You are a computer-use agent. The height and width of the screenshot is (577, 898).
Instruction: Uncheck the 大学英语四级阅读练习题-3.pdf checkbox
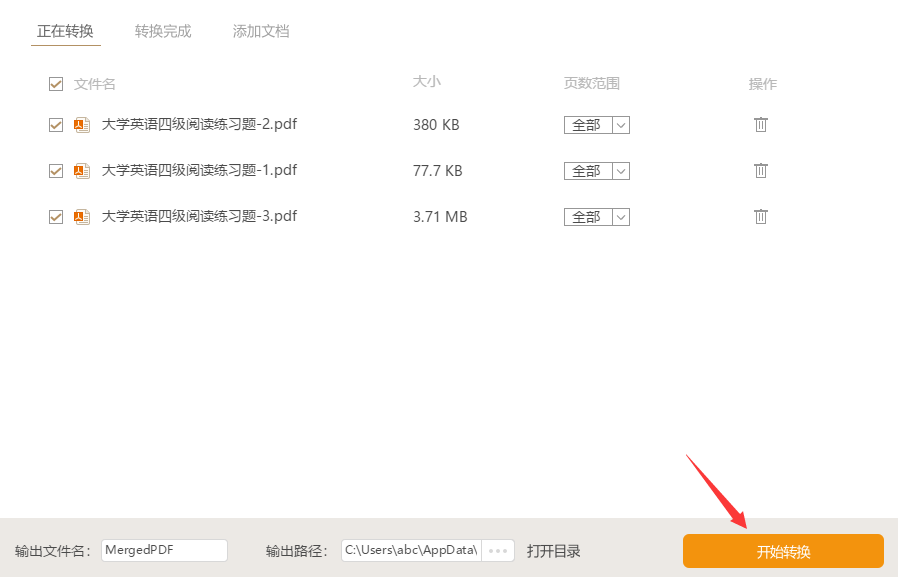[x=56, y=217]
